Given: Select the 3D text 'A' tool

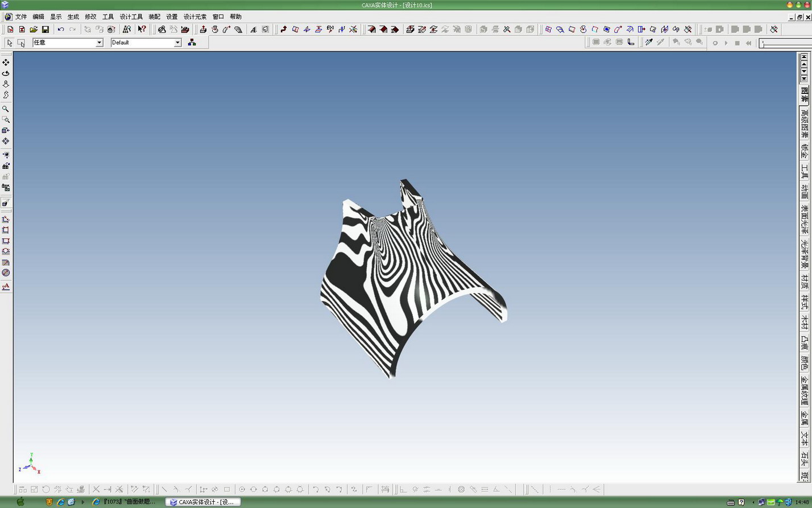Looking at the screenshot, I should [x=254, y=29].
